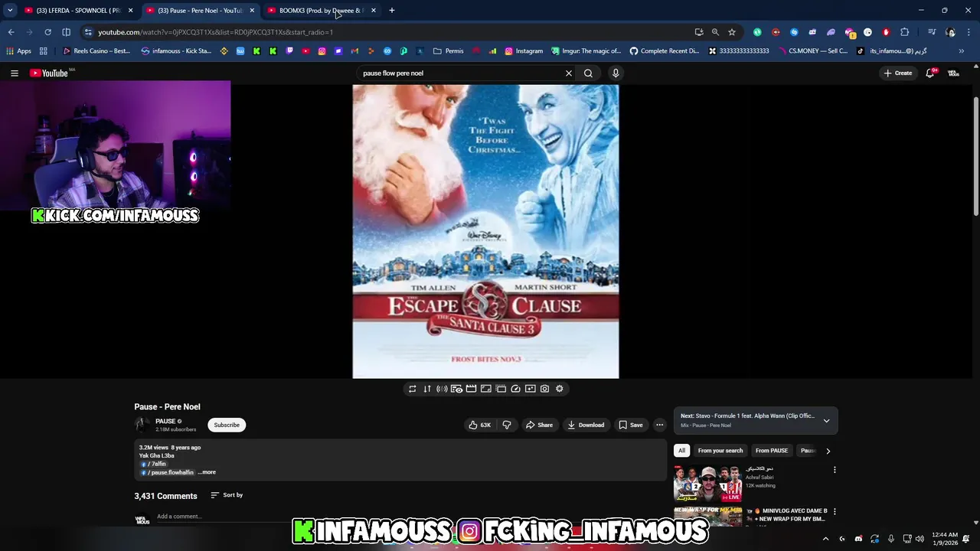Open the Apps bookmark shortcut

click(18, 51)
